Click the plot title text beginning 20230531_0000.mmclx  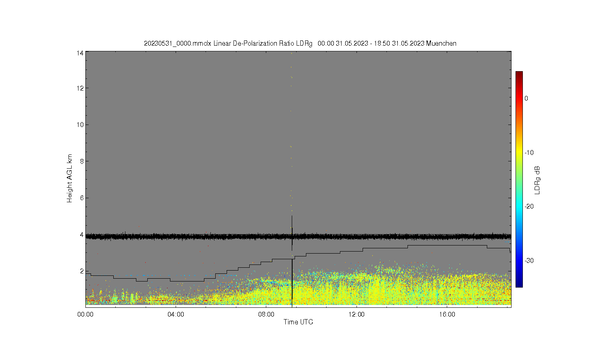point(300,43)
